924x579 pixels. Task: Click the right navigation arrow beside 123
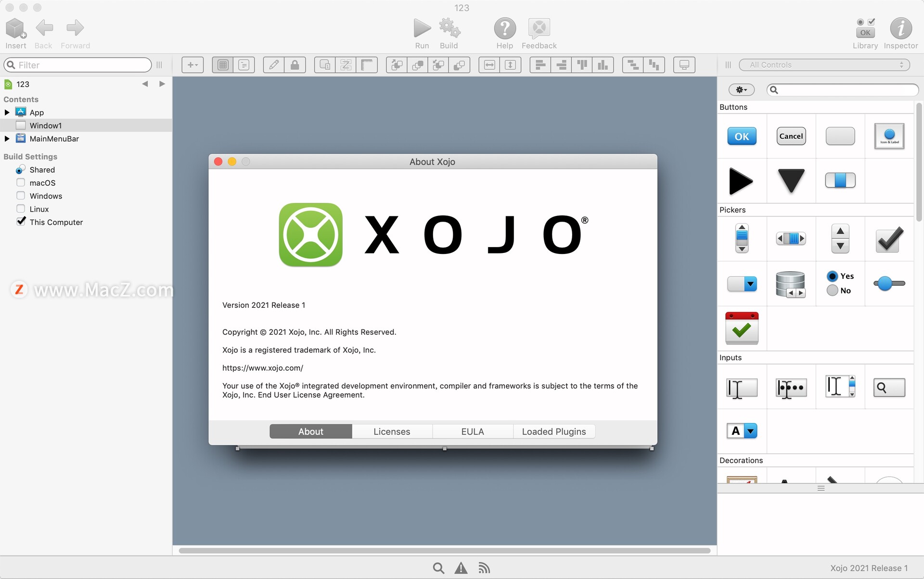point(162,84)
